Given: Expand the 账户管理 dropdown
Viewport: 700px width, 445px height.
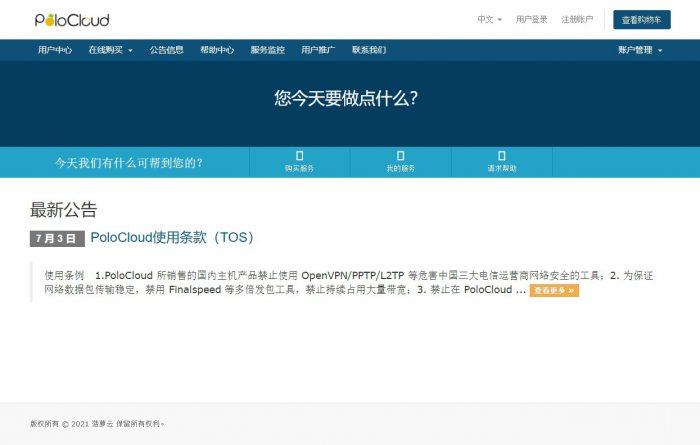Looking at the screenshot, I should [x=640, y=50].
